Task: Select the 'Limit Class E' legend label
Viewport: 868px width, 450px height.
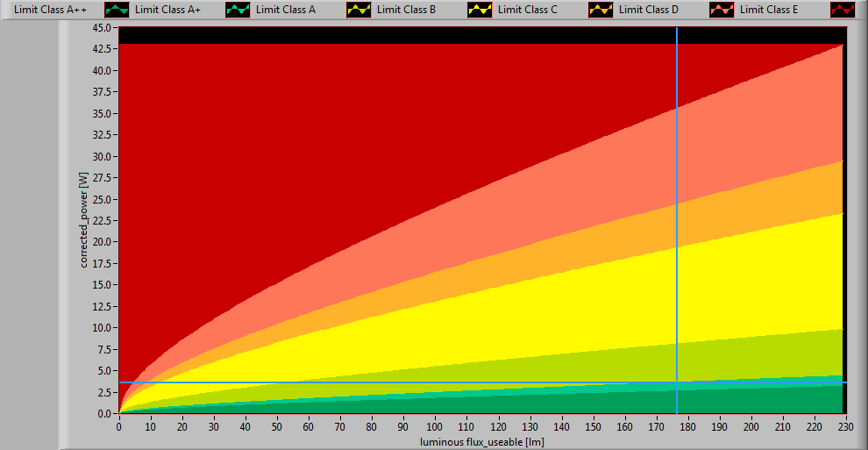Action: click(770, 10)
